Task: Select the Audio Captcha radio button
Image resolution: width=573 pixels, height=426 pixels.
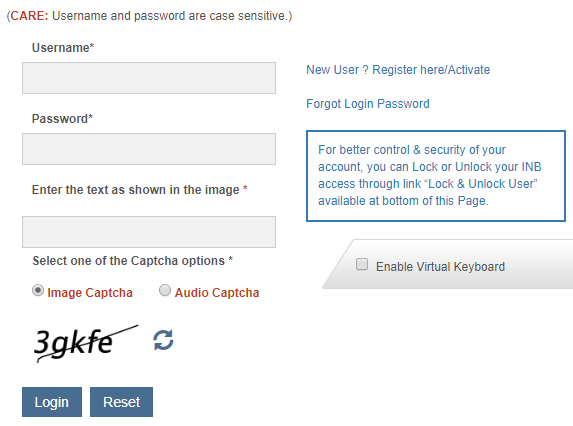Action: pos(165,290)
